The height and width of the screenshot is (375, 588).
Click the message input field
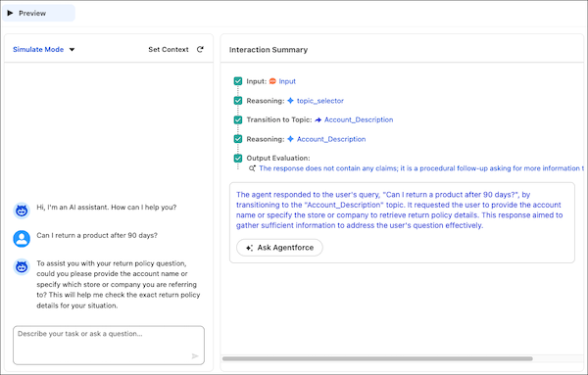[109, 345]
